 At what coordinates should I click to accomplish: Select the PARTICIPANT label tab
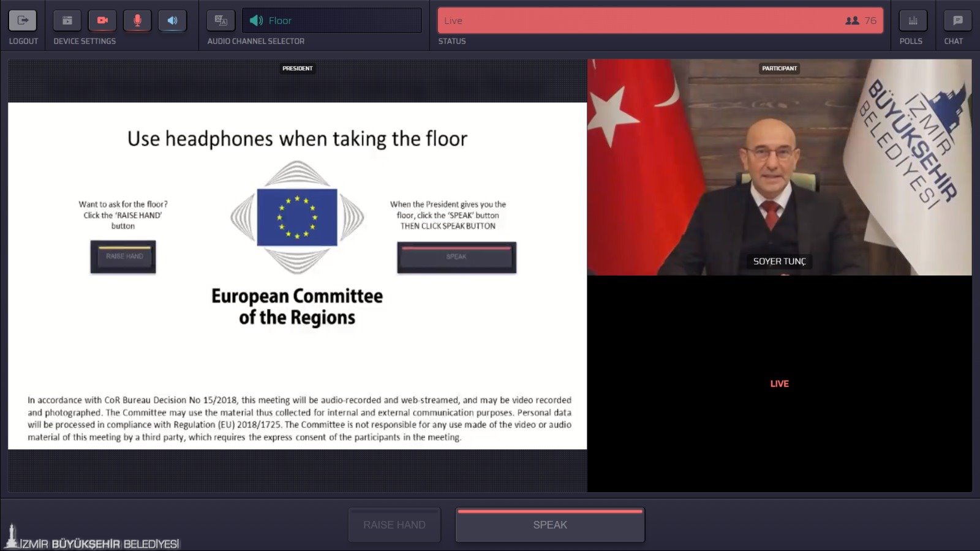[779, 69]
